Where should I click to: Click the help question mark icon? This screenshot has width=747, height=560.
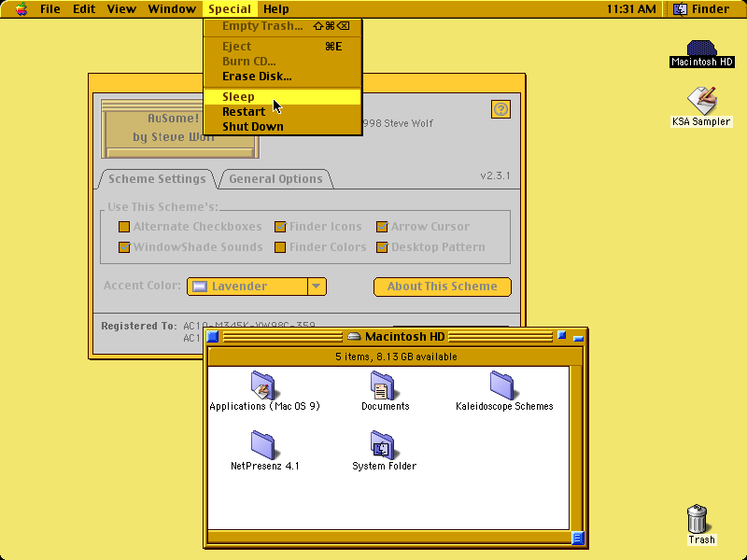pyautogui.click(x=500, y=109)
